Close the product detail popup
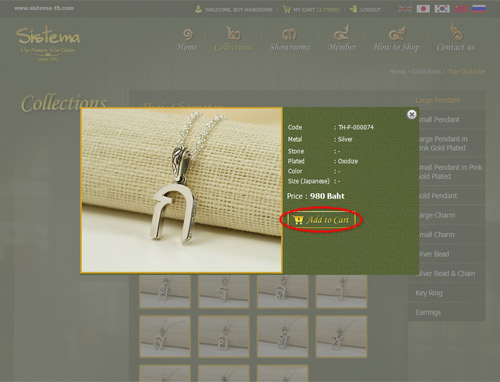This screenshot has width=500, height=382. 412,114
